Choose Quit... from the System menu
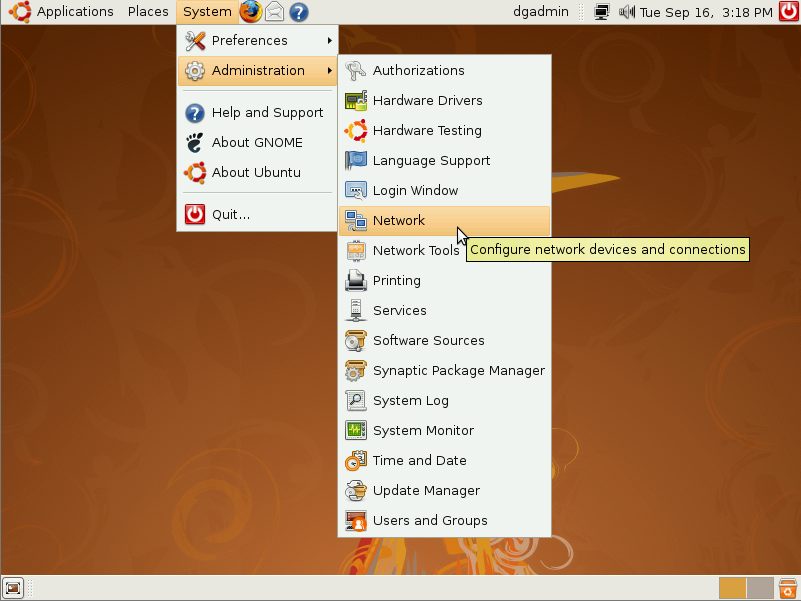This screenshot has width=801, height=601. [x=257, y=215]
